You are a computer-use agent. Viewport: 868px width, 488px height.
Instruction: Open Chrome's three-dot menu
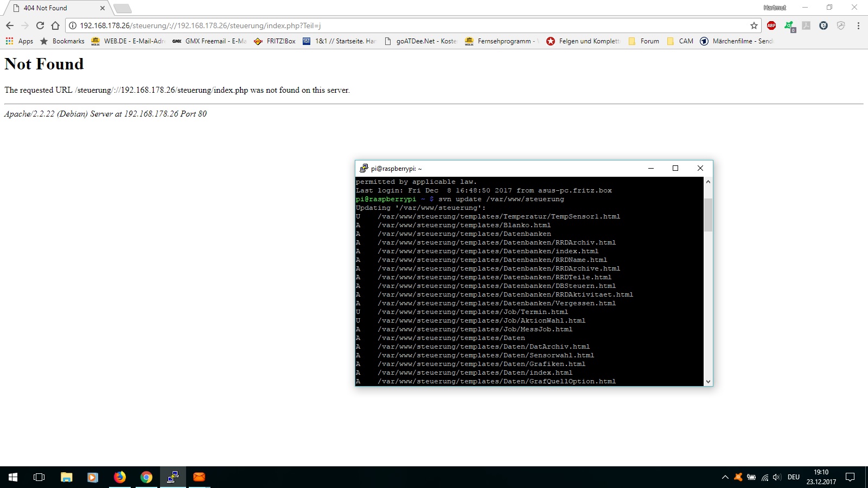(x=858, y=25)
